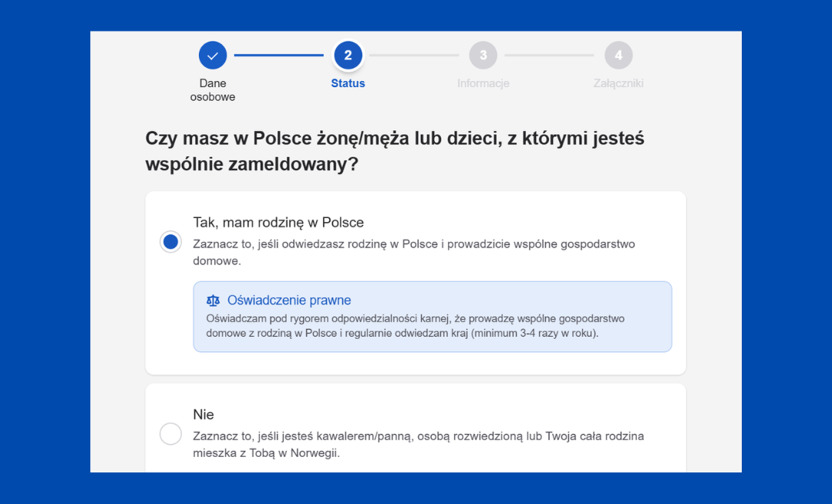Click the blue progress line between steps 1 and 2
This screenshot has width=832, height=504.
[279, 55]
